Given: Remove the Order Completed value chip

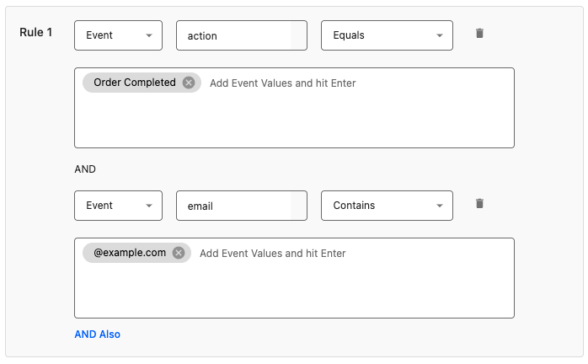Looking at the screenshot, I should (x=189, y=83).
